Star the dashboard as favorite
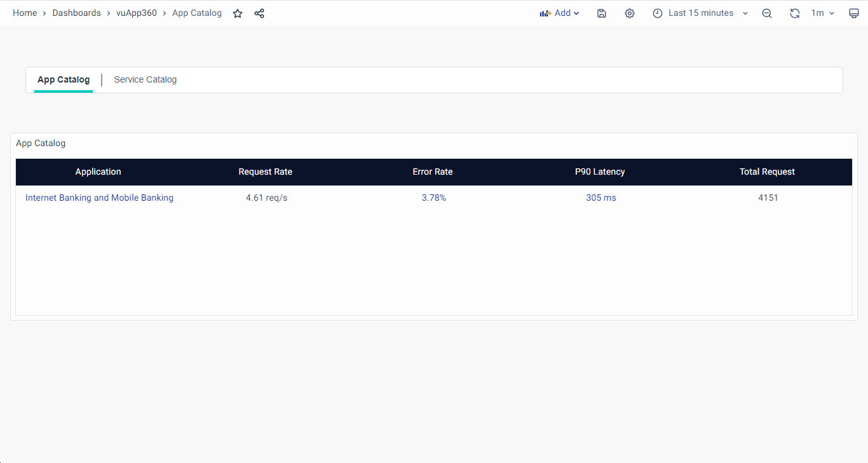Screen dimensions: 868x463 click(x=238, y=13)
